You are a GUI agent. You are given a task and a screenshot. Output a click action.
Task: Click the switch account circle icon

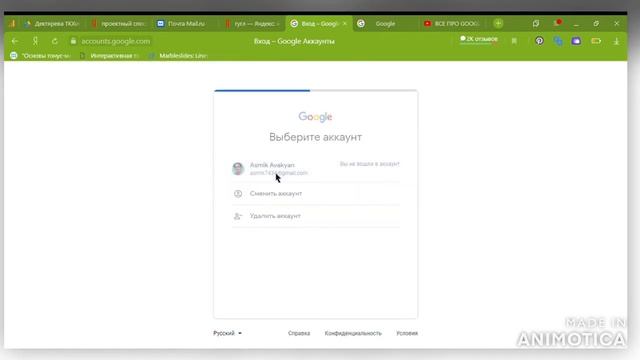click(238, 193)
